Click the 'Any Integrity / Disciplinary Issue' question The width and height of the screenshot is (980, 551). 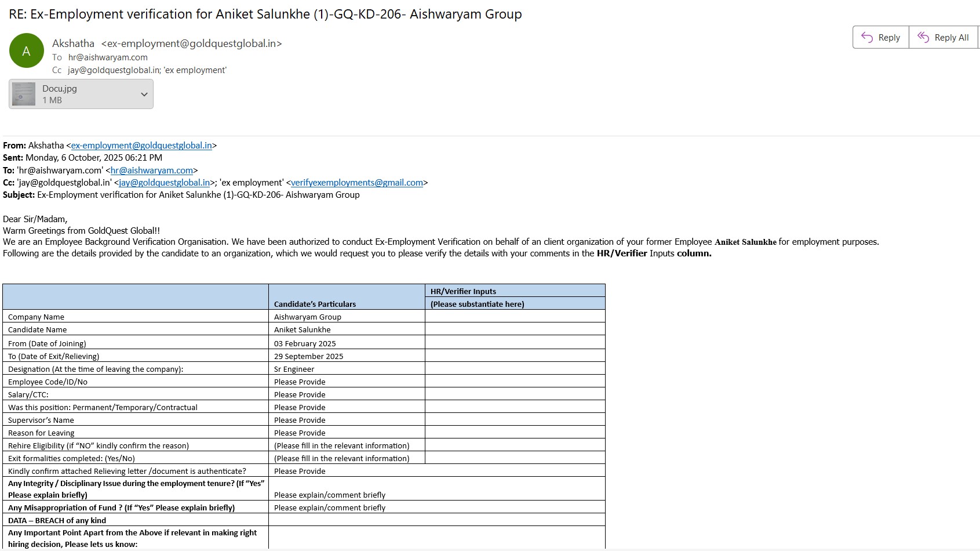(x=136, y=490)
